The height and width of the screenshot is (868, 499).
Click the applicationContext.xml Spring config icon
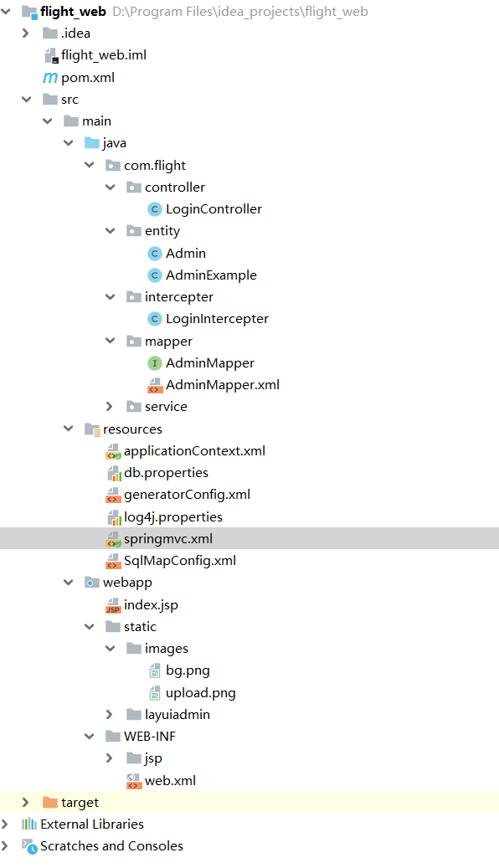point(114,452)
